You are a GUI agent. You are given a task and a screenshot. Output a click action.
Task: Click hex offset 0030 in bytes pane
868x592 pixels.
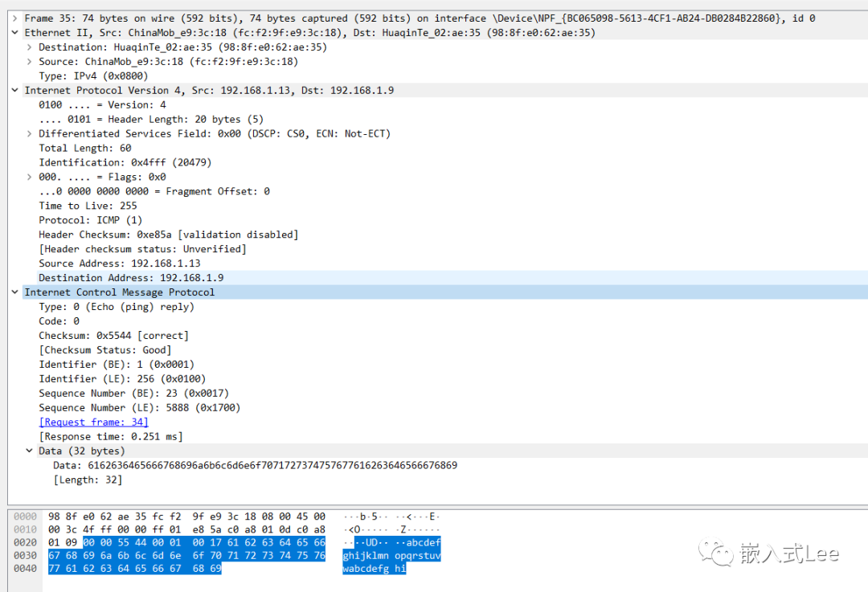click(26, 556)
